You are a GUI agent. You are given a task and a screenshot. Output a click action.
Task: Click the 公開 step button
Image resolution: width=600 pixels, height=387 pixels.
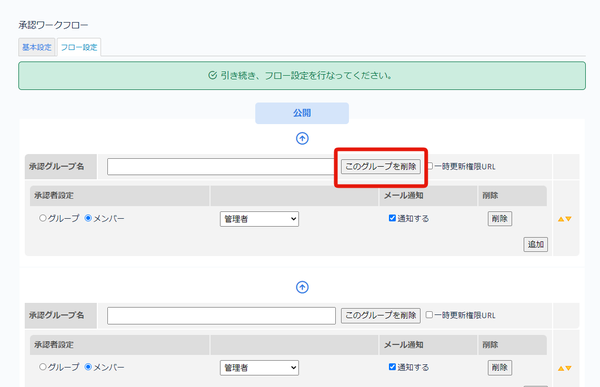click(302, 113)
